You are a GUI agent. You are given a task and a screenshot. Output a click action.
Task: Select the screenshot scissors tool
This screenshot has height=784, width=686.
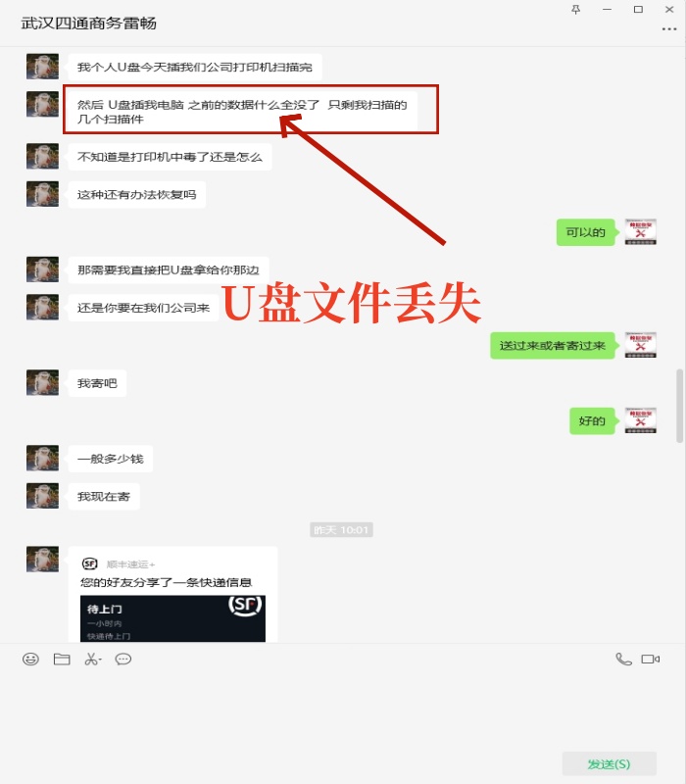pos(91,659)
